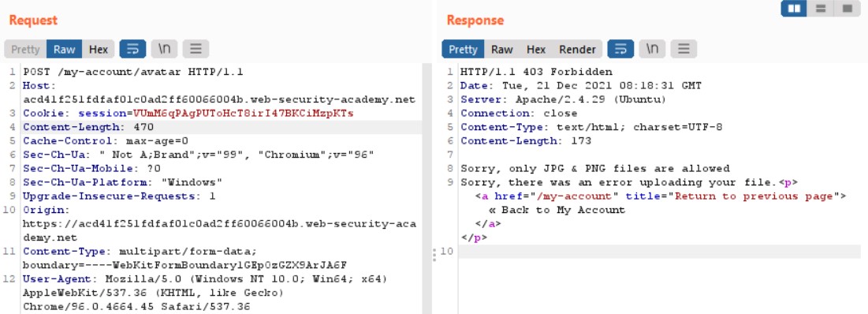
Task: Show non-printable characters in Request panel
Action: [165, 49]
